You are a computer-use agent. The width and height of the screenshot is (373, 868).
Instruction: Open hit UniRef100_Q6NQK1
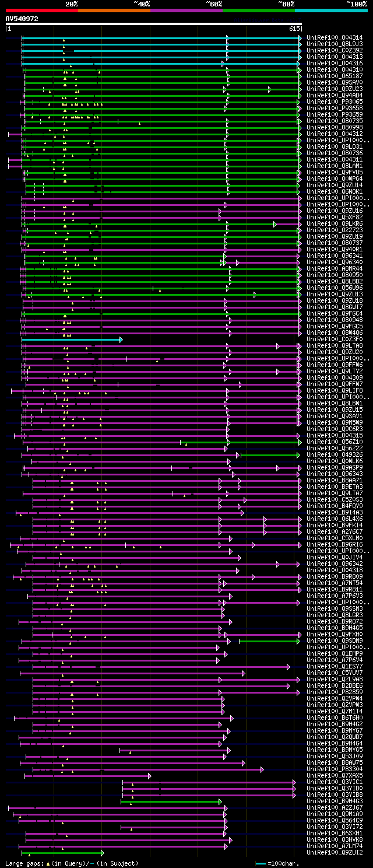coord(335,192)
